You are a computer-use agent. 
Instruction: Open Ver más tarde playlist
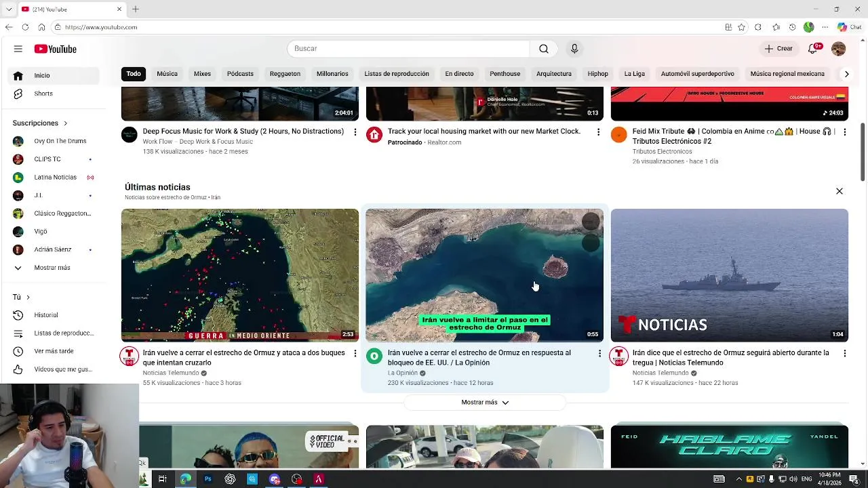(x=53, y=351)
